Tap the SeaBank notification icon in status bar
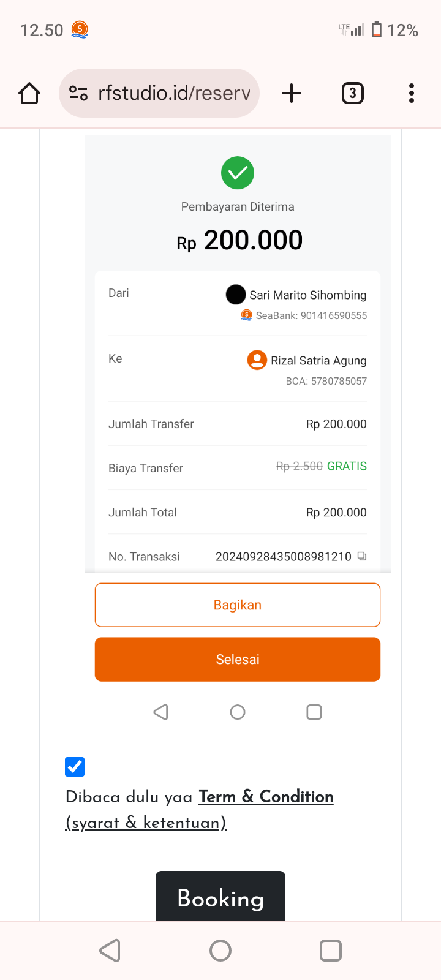The image size is (441, 980). click(80, 29)
